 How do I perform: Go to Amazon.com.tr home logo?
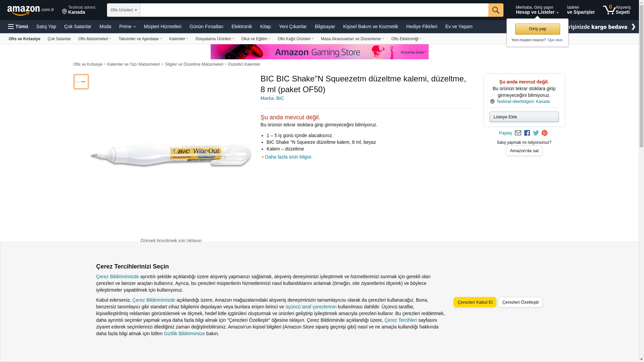31,10
